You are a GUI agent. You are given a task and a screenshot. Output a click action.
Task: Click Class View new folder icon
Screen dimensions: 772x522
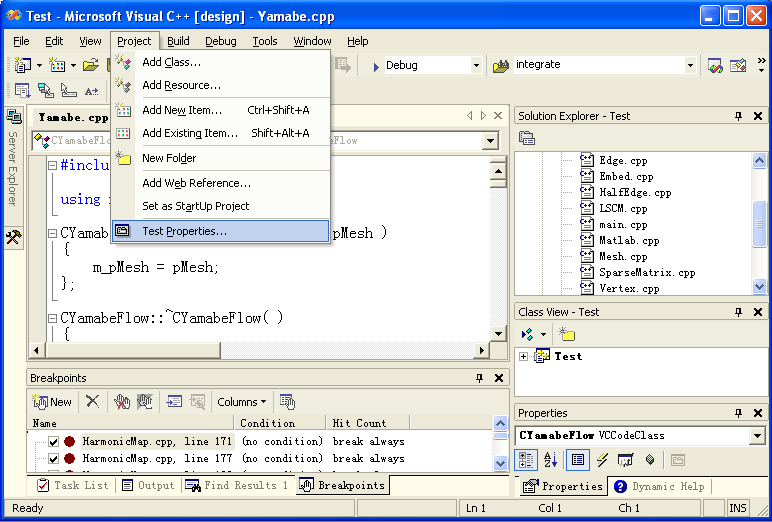pos(567,334)
